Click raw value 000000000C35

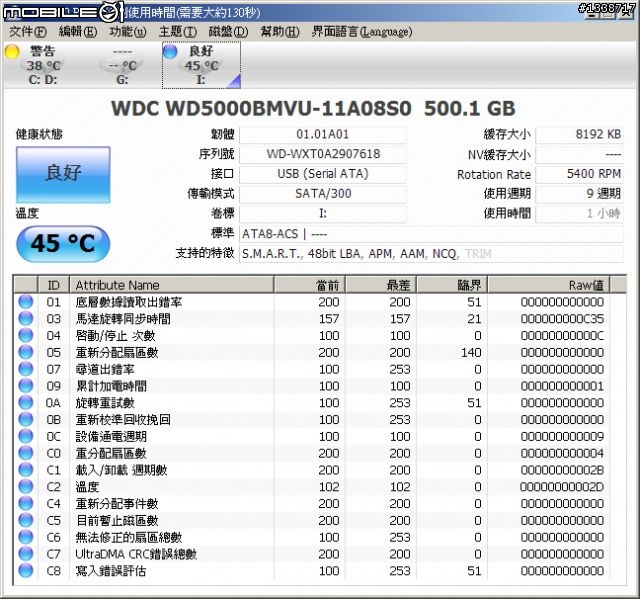click(562, 319)
